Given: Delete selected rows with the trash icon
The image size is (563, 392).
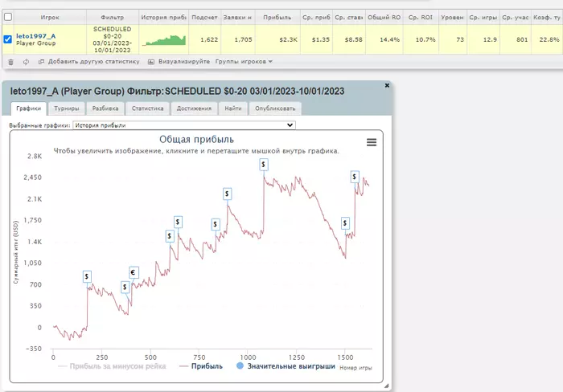Looking at the screenshot, I should click(10, 62).
